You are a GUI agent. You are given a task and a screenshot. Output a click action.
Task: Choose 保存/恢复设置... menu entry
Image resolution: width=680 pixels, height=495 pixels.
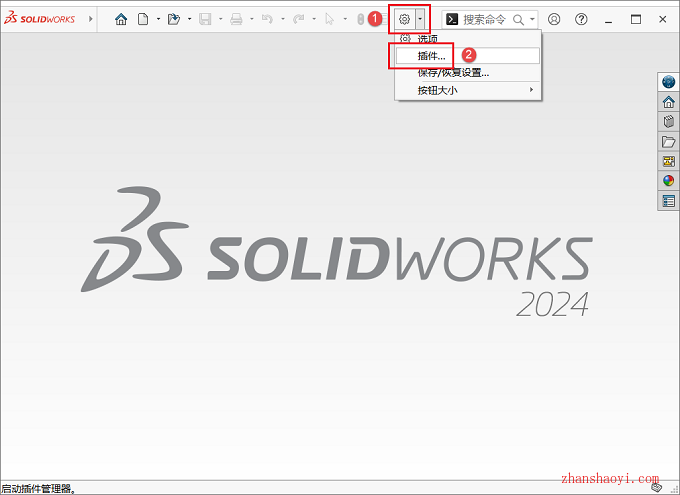click(x=453, y=73)
